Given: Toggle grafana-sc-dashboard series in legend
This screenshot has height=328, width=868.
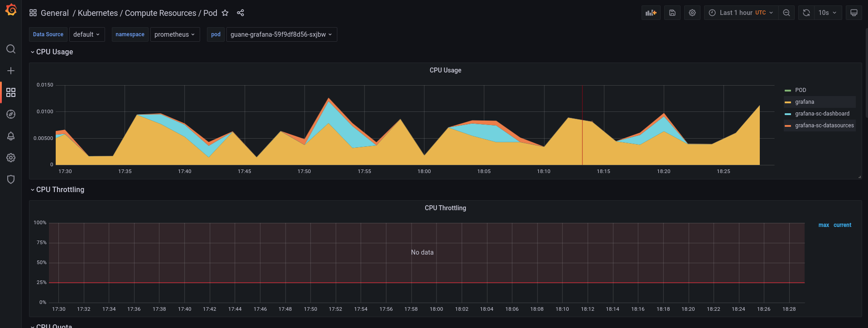Looking at the screenshot, I should (x=822, y=114).
